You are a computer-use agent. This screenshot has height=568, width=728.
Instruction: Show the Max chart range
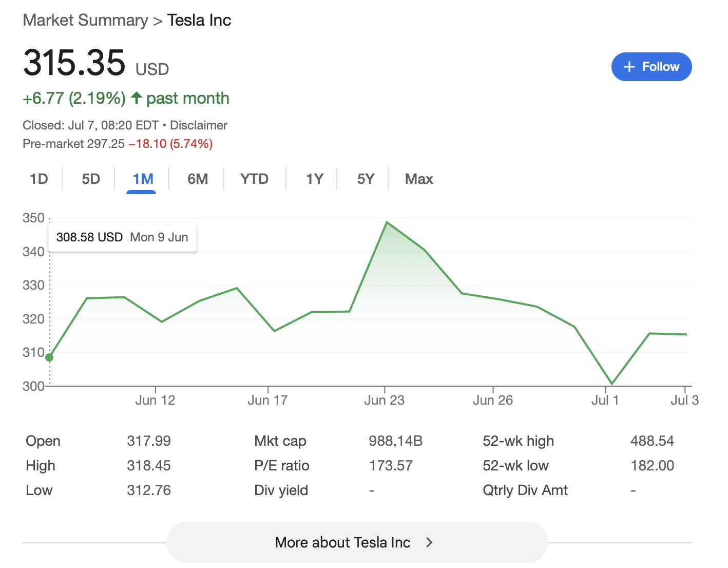pos(419,179)
